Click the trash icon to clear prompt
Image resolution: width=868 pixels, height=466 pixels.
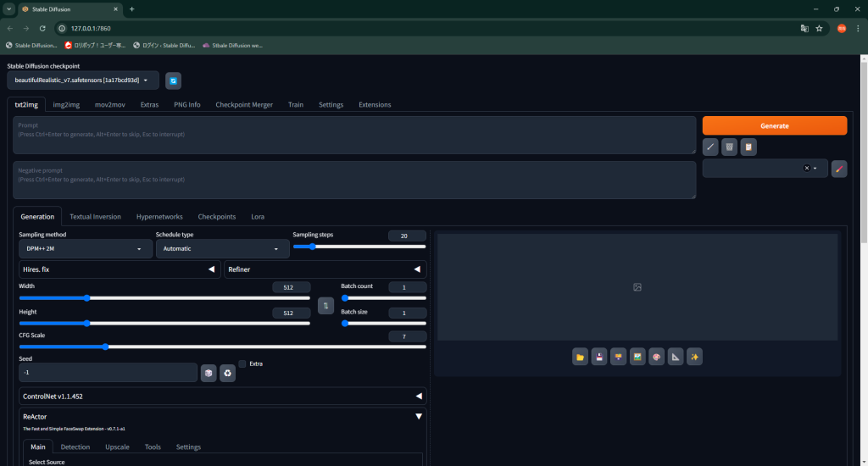click(729, 147)
